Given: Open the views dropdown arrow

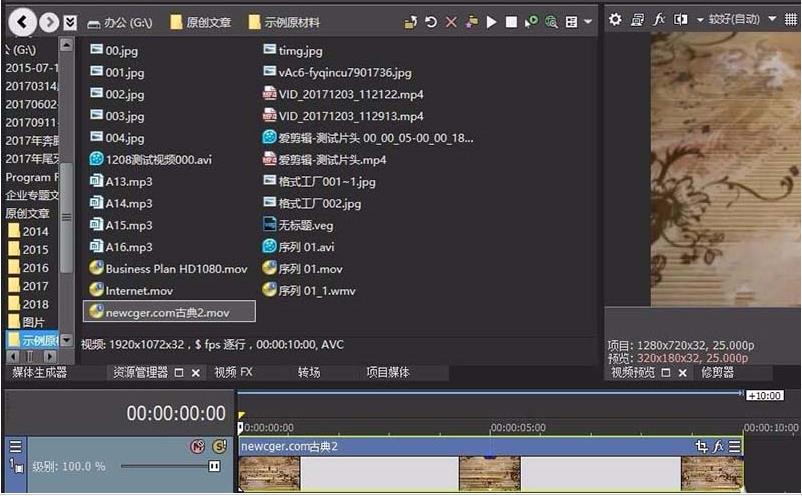Looking at the screenshot, I should (588, 22).
